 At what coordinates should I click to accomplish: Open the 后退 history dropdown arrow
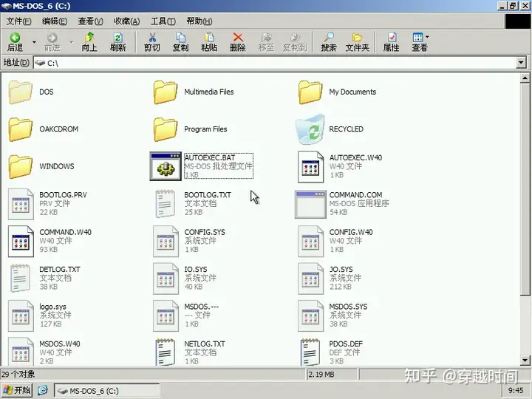point(34,42)
